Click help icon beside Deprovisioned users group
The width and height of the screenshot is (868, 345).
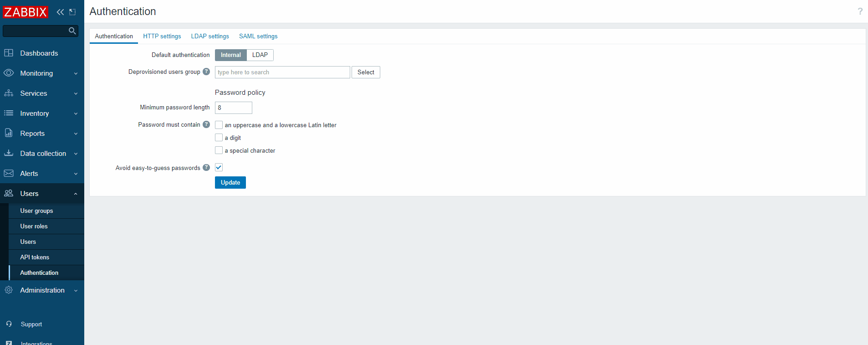coord(206,72)
